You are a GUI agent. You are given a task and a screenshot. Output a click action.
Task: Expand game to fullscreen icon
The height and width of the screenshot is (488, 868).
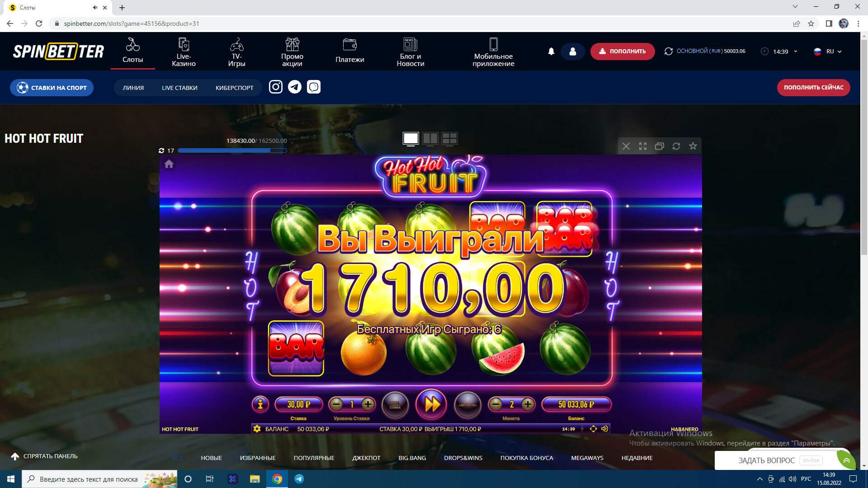point(642,146)
